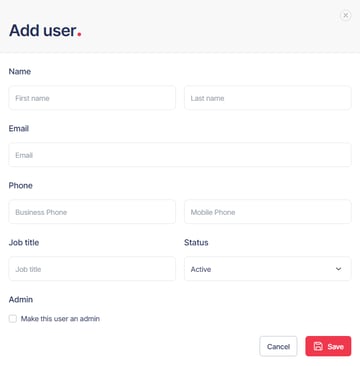Click the Status label above dropdown
The image size is (360, 366).
tap(196, 243)
